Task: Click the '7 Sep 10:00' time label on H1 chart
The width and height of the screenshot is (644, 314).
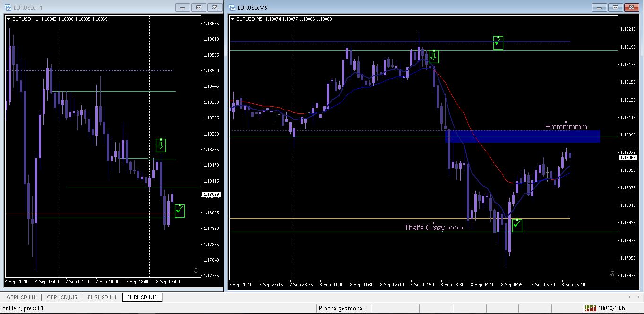Action: coord(108,282)
